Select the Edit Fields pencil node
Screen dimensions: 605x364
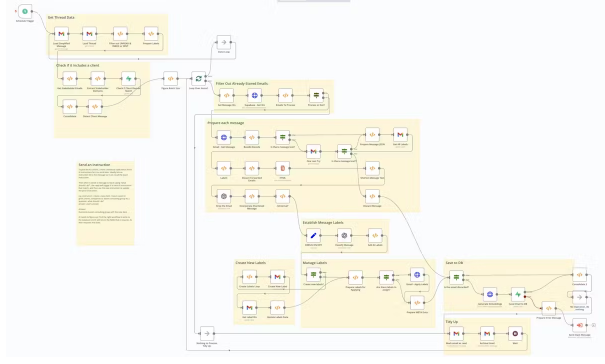tap(313, 235)
